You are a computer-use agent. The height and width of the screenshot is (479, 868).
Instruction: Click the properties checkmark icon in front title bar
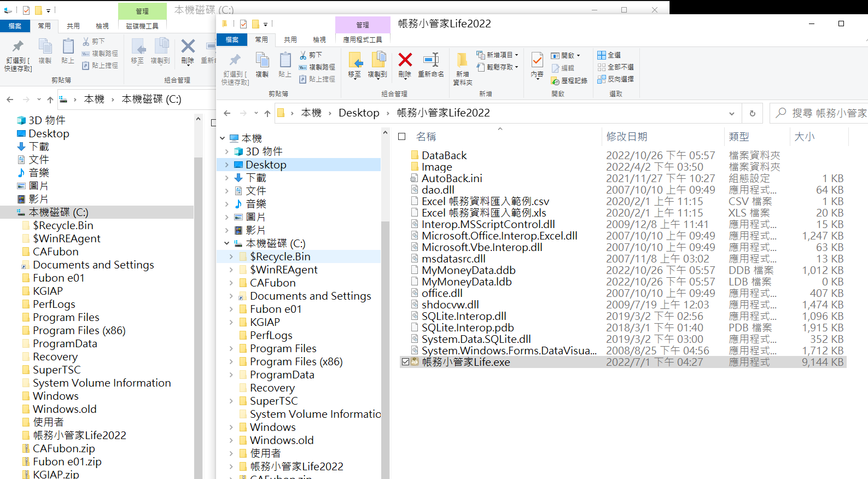243,24
